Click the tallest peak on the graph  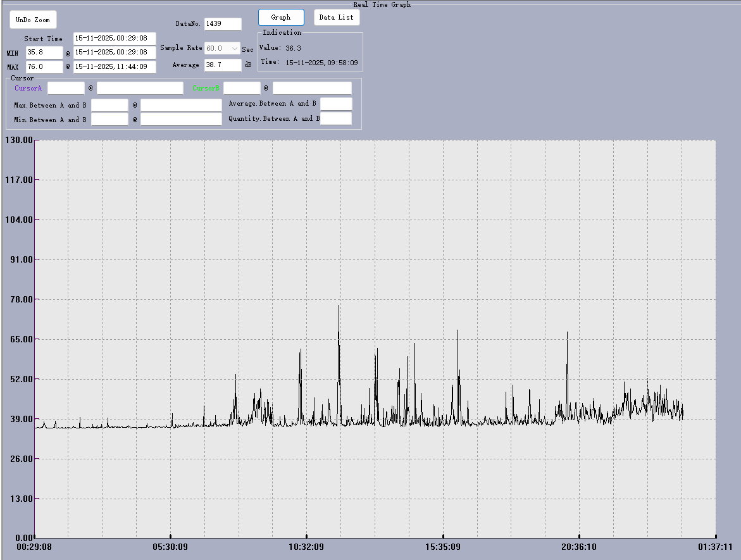(339, 307)
